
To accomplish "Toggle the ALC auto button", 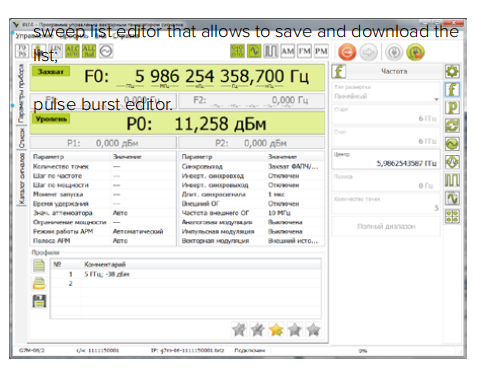I will (72, 51).
